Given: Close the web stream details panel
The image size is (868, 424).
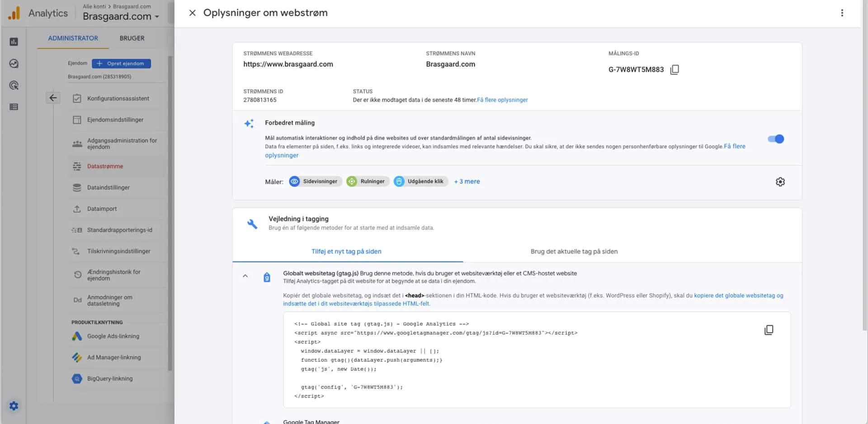Looking at the screenshot, I should [x=192, y=13].
